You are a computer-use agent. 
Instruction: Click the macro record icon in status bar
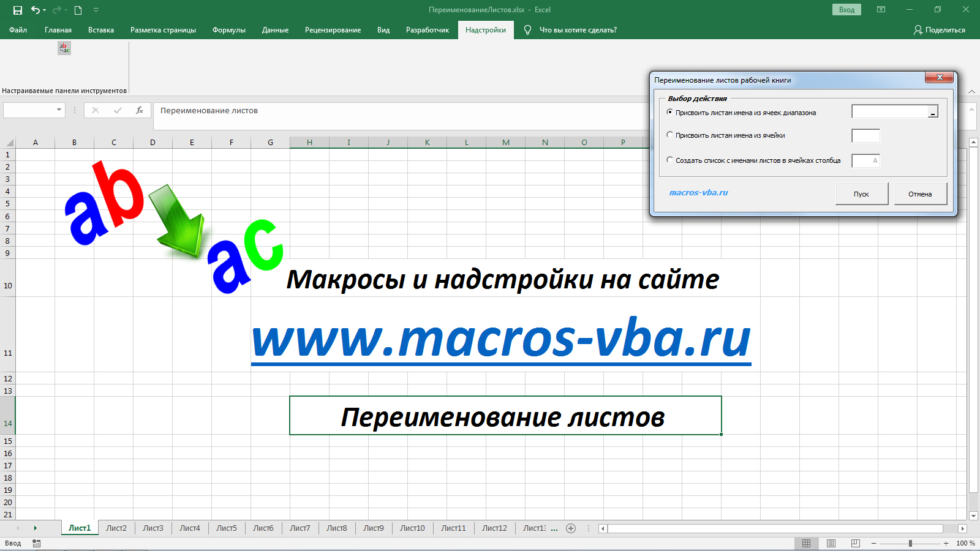(x=37, y=542)
